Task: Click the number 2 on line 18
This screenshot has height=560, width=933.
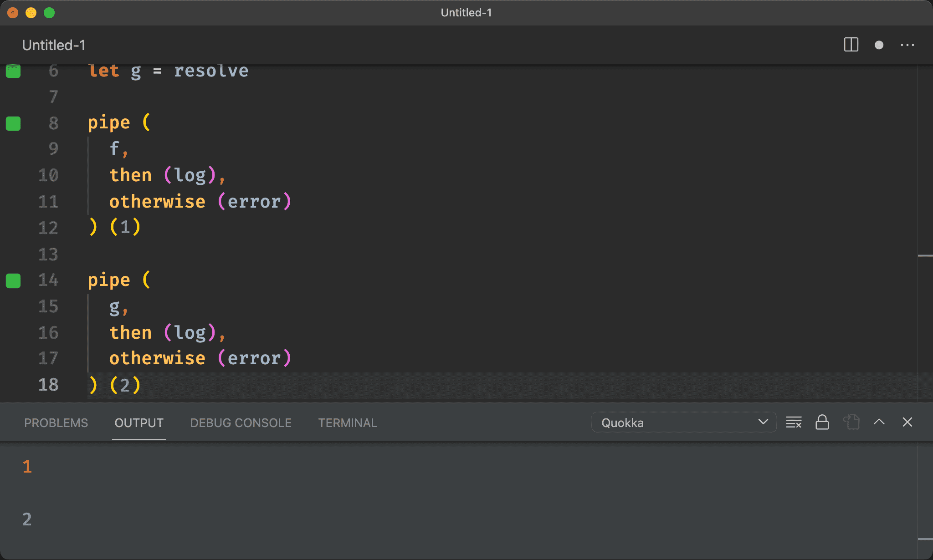Action: click(125, 385)
